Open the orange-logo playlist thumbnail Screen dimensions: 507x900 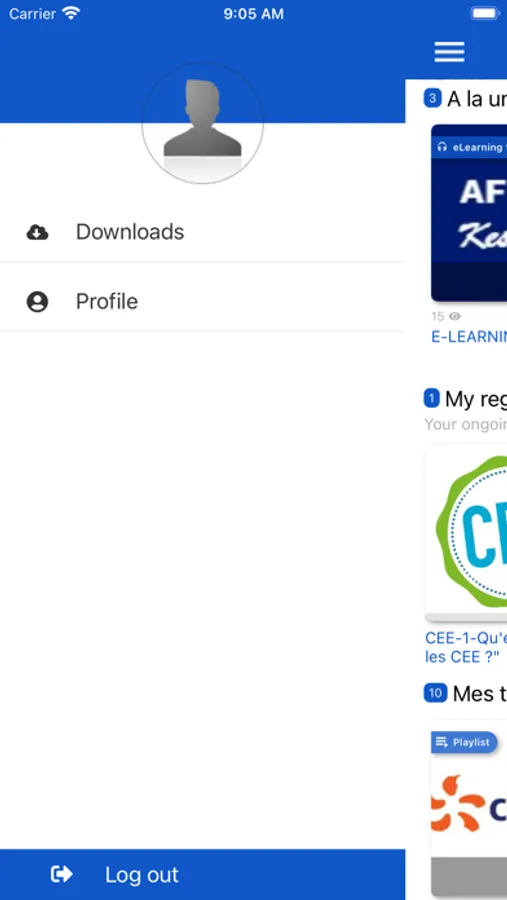point(469,812)
